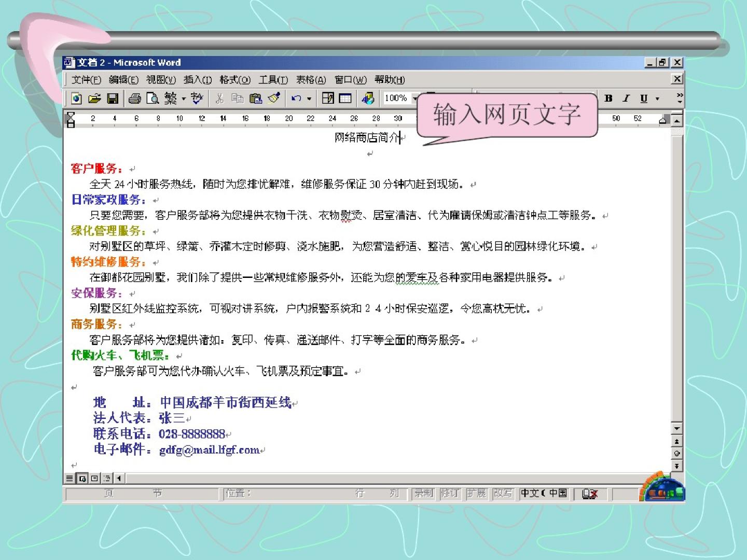
Task: Click the Undo arrow icon
Action: (296, 99)
